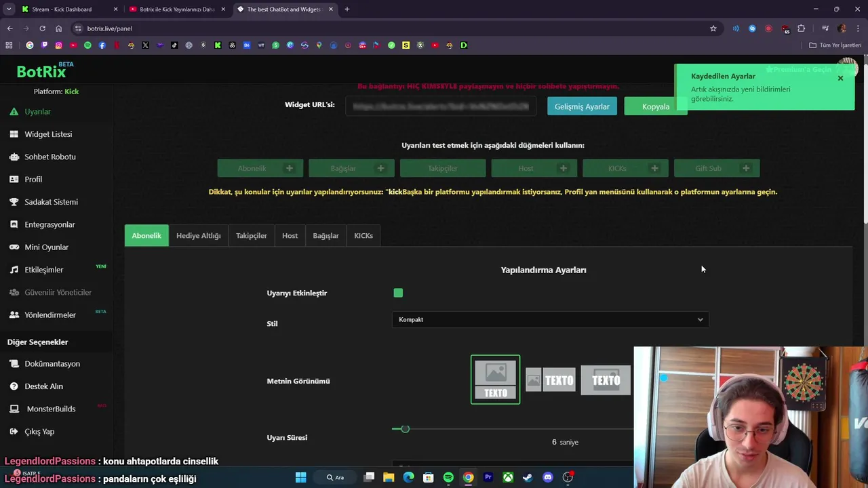Switch to Bağışlar settings tab
Screen dimensions: 868x488
(x=325, y=236)
